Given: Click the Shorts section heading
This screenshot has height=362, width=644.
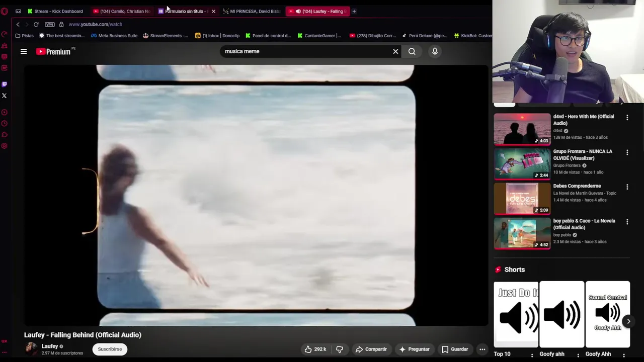Looking at the screenshot, I should (x=515, y=269).
